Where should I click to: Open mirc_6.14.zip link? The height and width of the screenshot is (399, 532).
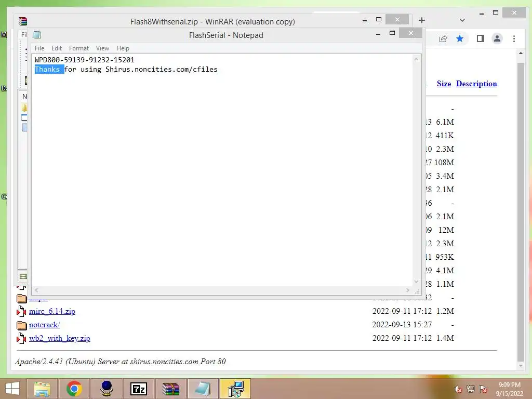52,311
